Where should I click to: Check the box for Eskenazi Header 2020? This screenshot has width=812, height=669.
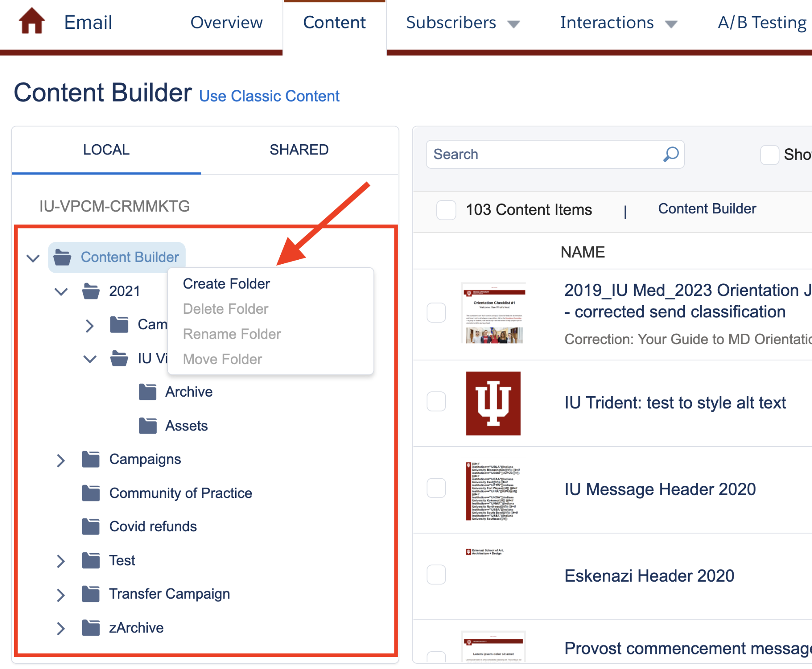click(x=436, y=575)
